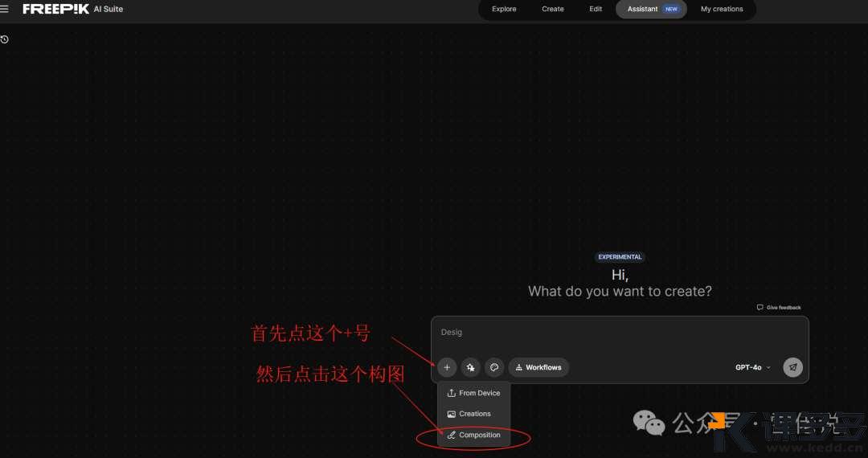Screen dimensions: 868x458
Task: Click the "What do you want to create?" text
Action: 620,291
